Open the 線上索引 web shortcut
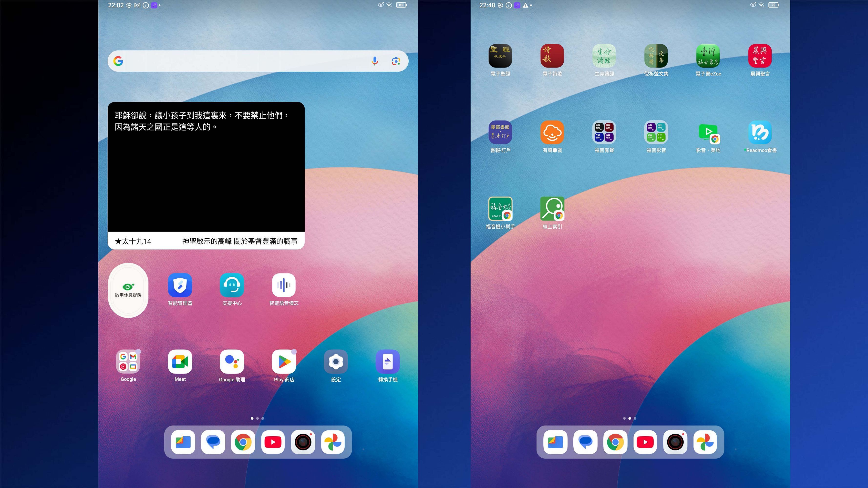Image resolution: width=868 pixels, height=488 pixels. (552, 209)
